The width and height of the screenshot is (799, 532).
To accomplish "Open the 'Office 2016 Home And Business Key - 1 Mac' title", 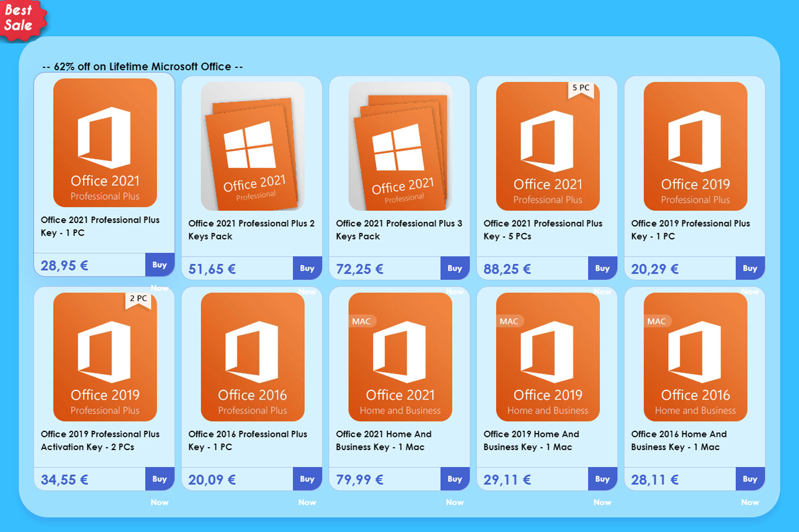I will 679,440.
